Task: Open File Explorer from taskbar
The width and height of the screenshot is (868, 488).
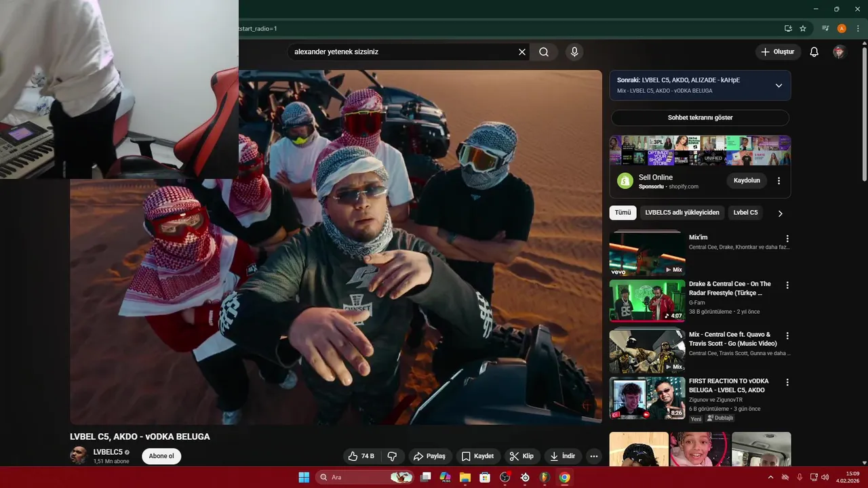Action: pos(465,477)
